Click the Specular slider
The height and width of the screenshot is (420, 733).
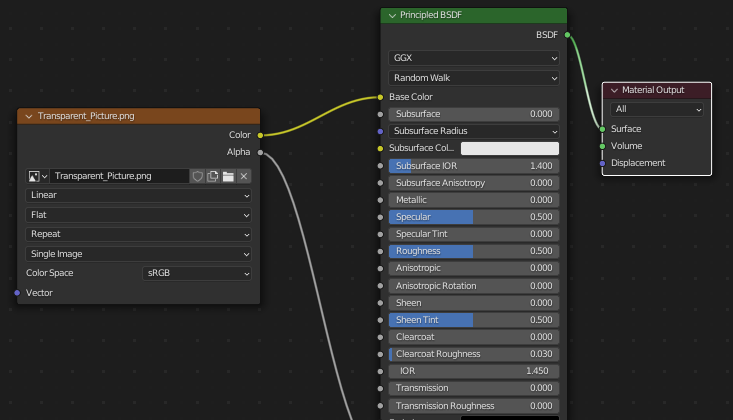pos(474,217)
